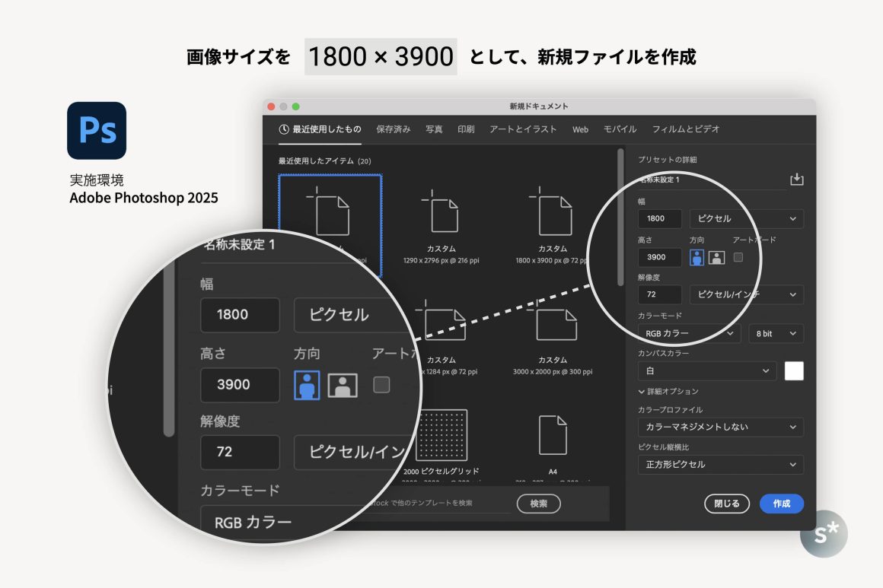Click the white canvas color swatch
This screenshot has height=588, width=883.
pyautogui.click(x=794, y=371)
